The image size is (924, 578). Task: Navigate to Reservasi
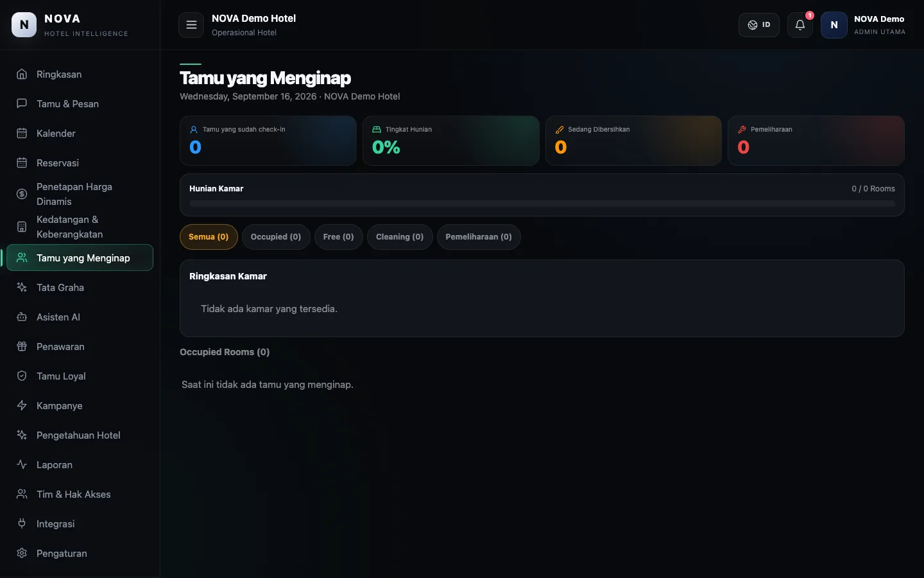80,162
